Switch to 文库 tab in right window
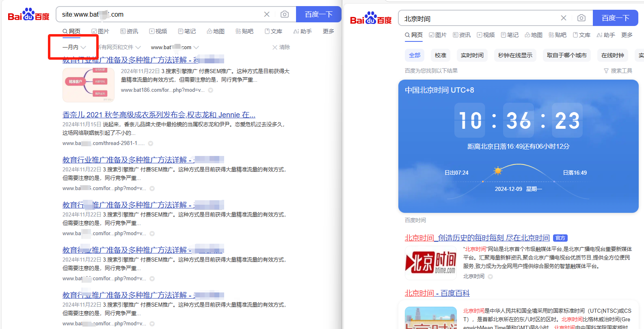Viewport: 644px width, 329px height. pos(581,35)
